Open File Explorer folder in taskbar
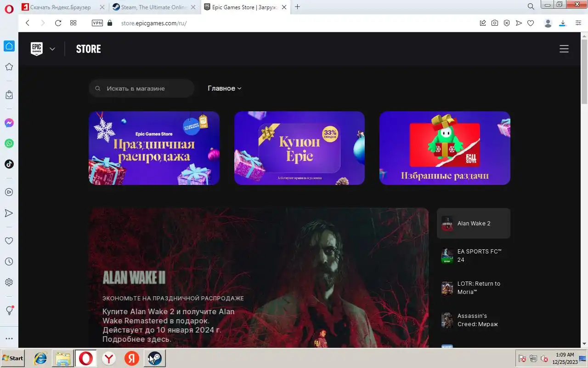588x368 pixels. tap(62, 358)
